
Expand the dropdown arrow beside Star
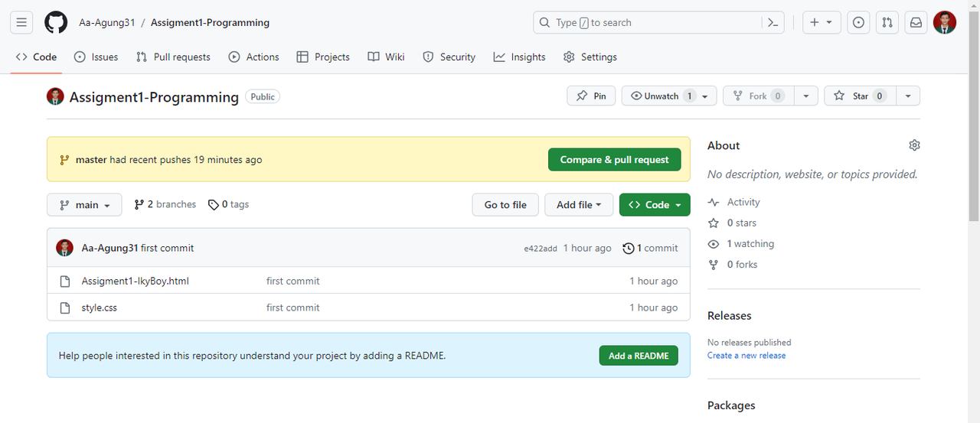907,96
